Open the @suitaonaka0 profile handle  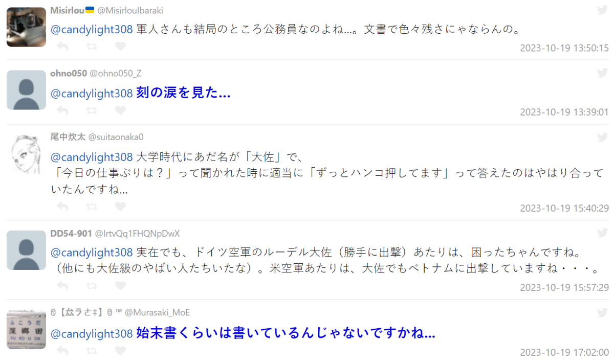pos(116,137)
